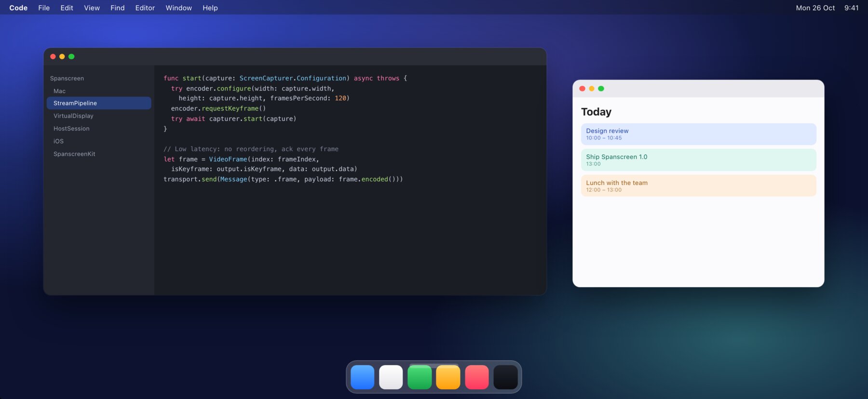Screen dimensions: 868x399
Task: Close the Today calendar window
Action: [x=582, y=89]
